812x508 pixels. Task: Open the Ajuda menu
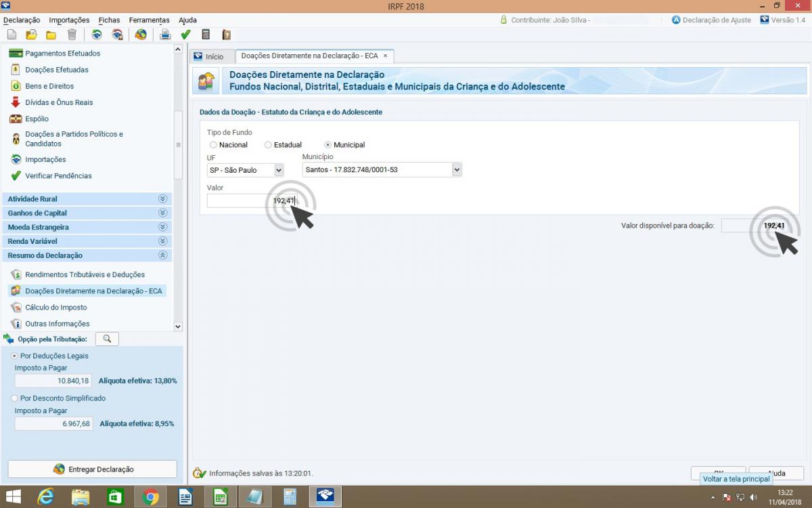pyautogui.click(x=187, y=20)
